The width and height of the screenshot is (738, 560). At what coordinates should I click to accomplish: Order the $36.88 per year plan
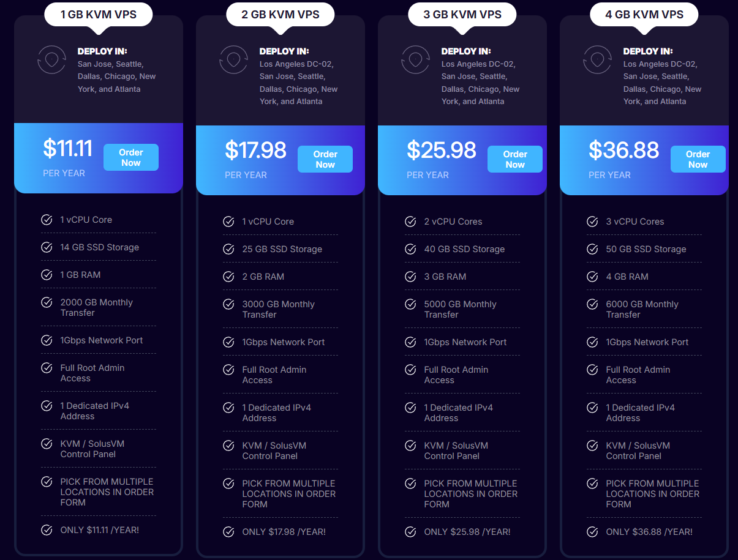tap(698, 159)
